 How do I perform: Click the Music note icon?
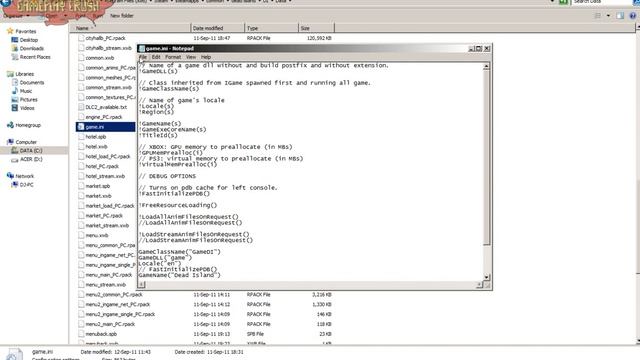[x=15, y=91]
